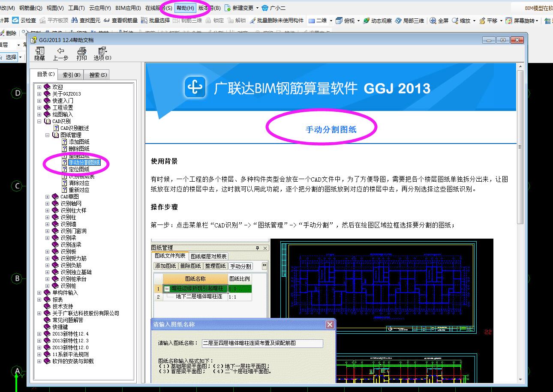This screenshot has width=553, height=392.
Task: Open the 清除对应 help topic
Action: (x=79, y=183)
